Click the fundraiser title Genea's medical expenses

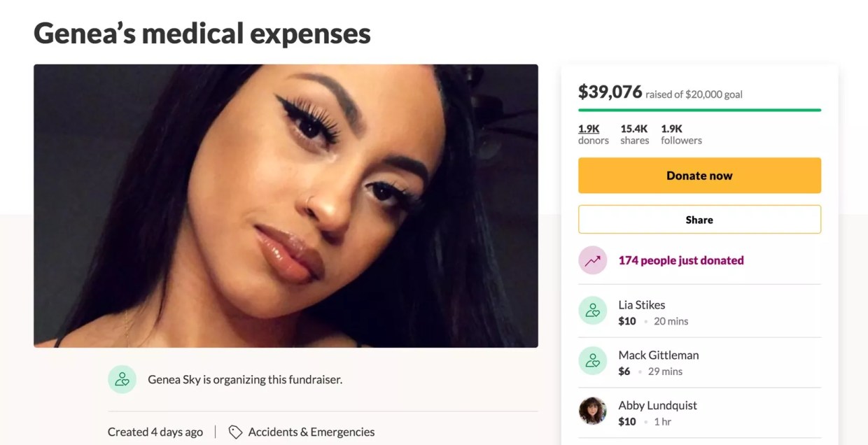click(x=202, y=34)
